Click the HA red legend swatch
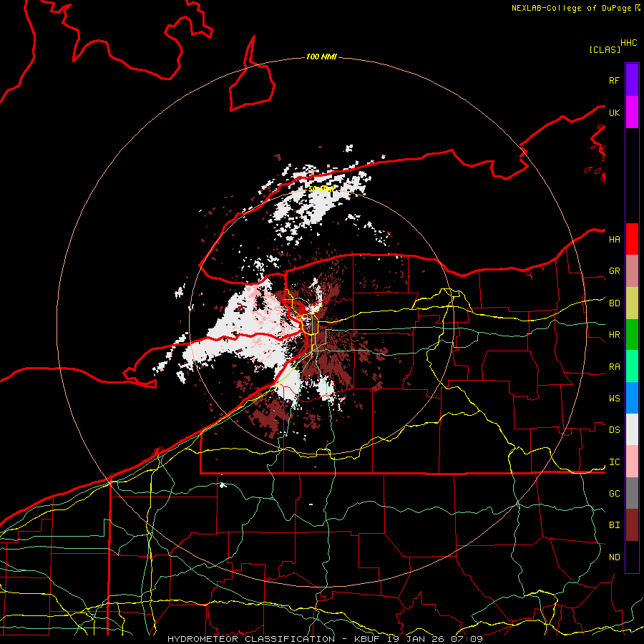Image resolution: width=644 pixels, height=644 pixels. (x=632, y=239)
